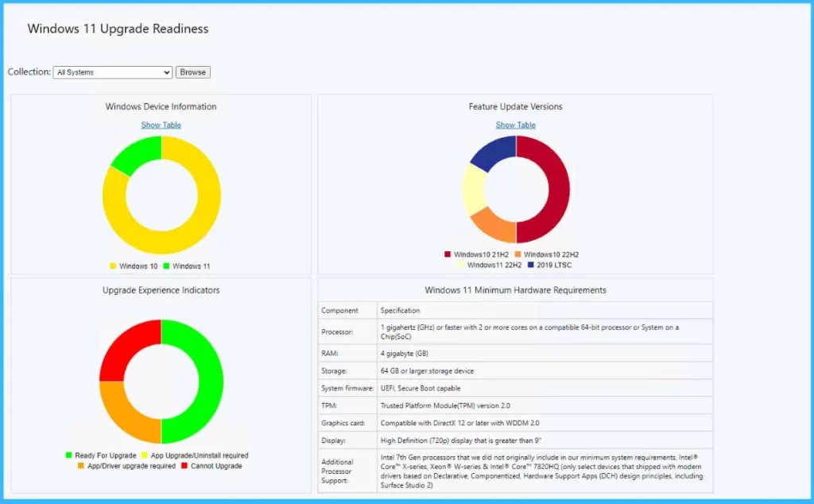Click the red Cannot Upgrade legend swatch
Screen dimensions: 814x504
pyautogui.click(x=184, y=466)
